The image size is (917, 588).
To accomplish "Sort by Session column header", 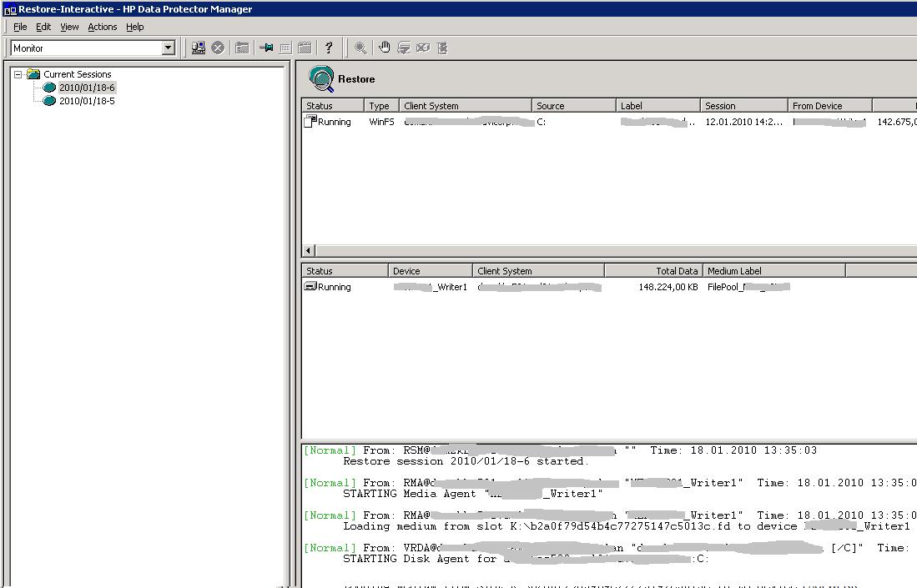I will (744, 106).
